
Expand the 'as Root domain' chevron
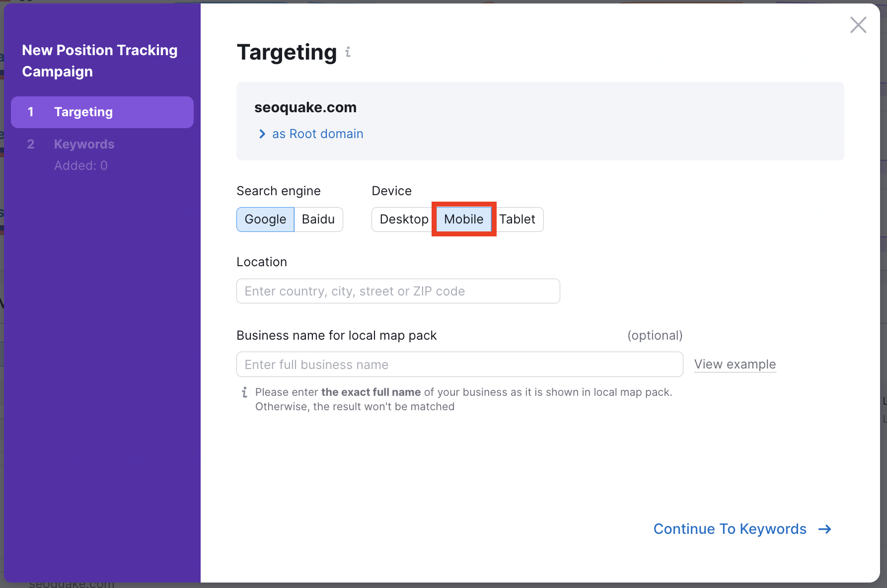click(262, 134)
